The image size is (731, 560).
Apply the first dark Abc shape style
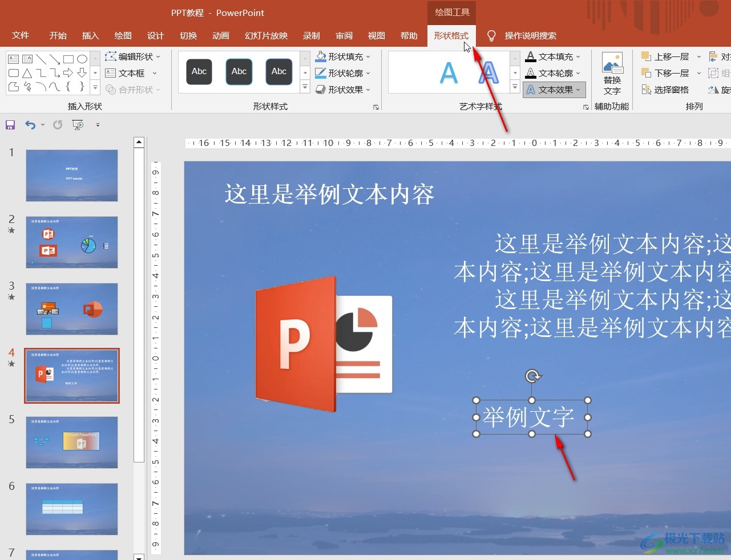199,72
